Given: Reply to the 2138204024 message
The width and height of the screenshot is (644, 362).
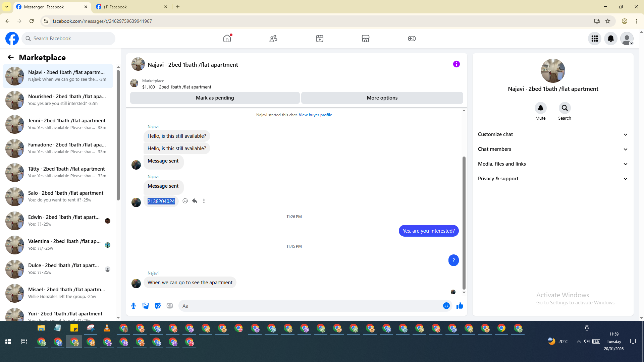Looking at the screenshot, I should pyautogui.click(x=195, y=201).
